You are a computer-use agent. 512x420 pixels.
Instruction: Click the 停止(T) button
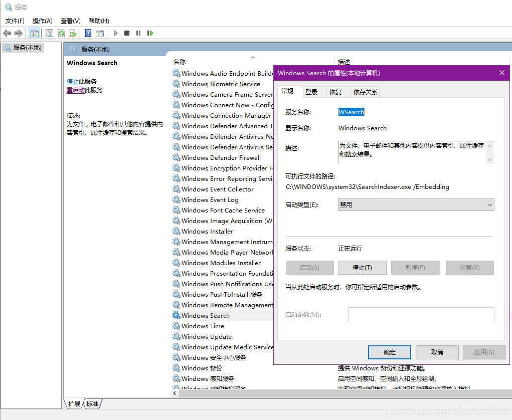point(363,268)
